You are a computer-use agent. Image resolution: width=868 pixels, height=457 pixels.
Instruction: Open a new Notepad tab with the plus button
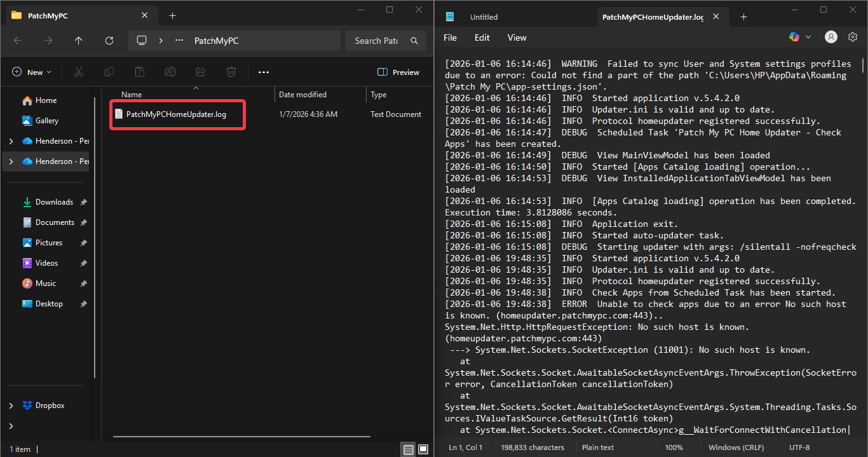click(743, 17)
